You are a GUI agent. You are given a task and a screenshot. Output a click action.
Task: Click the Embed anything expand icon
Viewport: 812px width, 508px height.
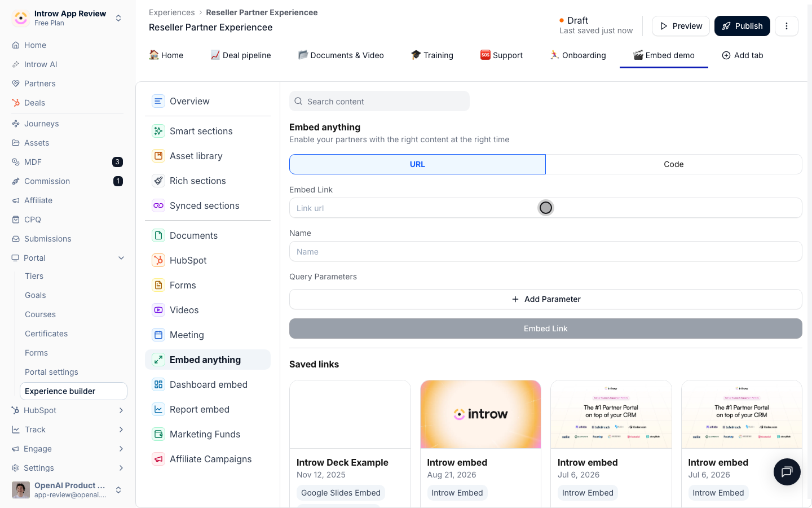coord(158,360)
